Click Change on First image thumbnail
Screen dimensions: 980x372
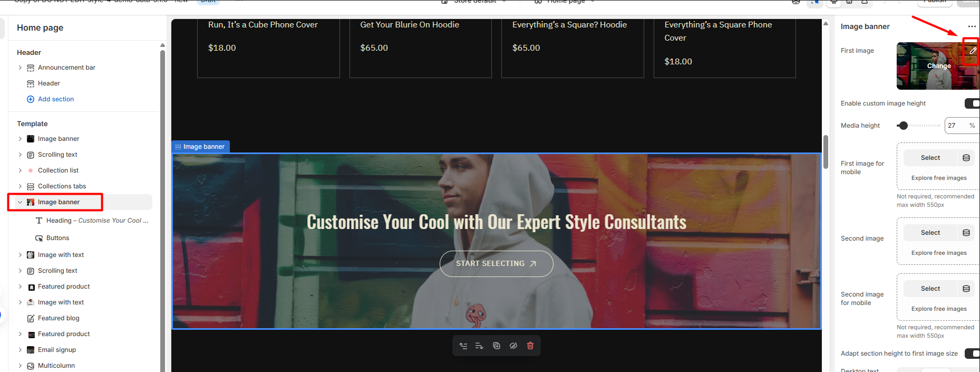[939, 66]
